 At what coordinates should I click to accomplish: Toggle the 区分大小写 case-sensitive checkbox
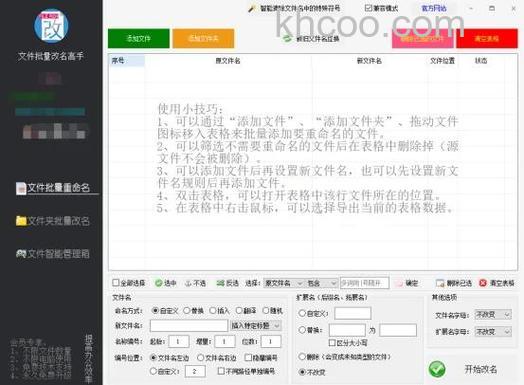point(332,343)
